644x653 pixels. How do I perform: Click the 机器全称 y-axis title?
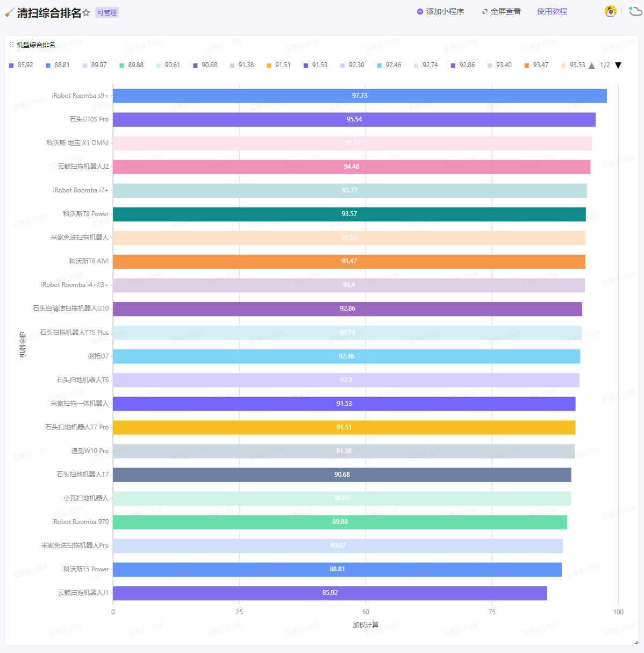[x=22, y=344]
